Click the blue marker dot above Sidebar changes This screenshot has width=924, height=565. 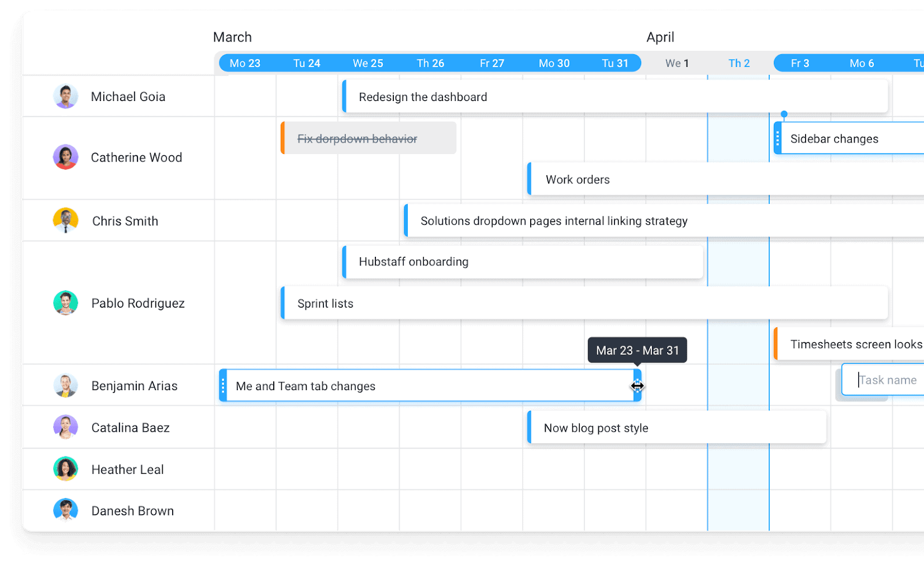[784, 114]
